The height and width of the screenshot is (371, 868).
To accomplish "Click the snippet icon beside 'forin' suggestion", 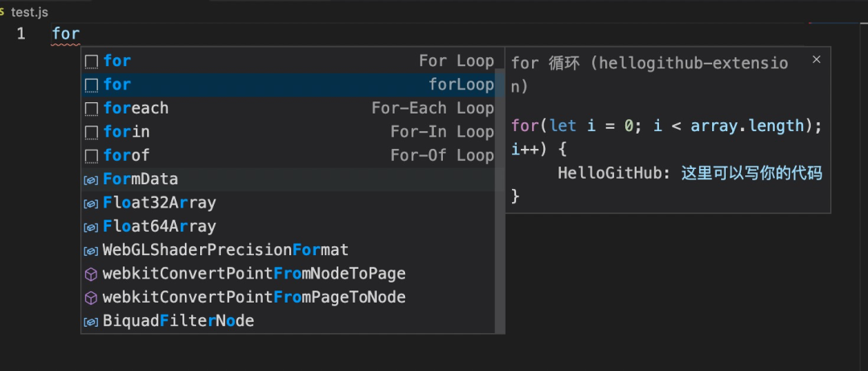I will pyautogui.click(x=91, y=132).
